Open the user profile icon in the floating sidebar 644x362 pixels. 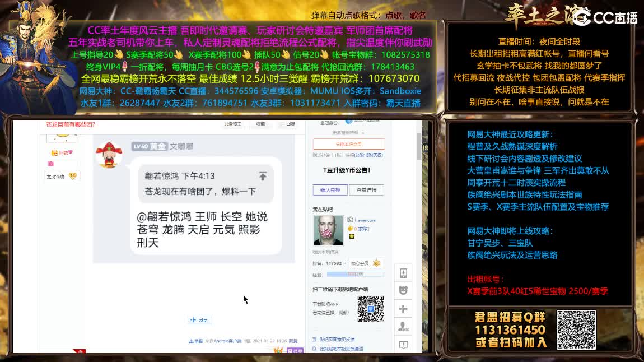coord(403,327)
